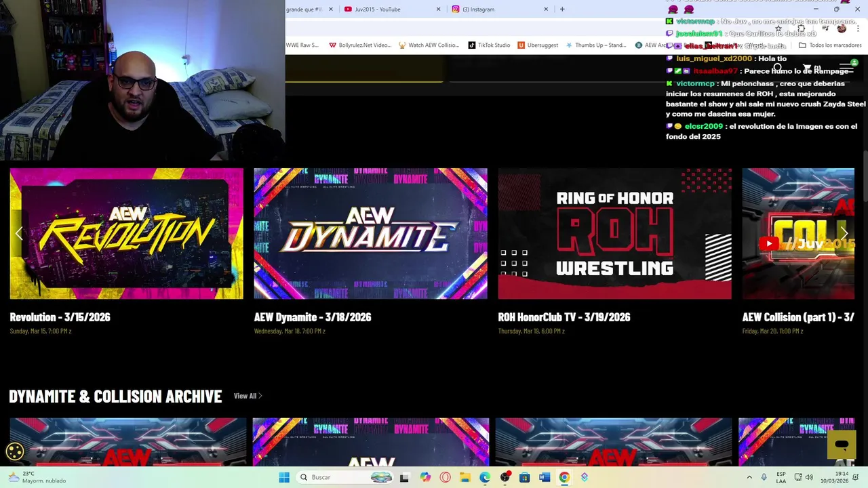
Task: Click the microphone icon in system tray
Action: (x=764, y=477)
